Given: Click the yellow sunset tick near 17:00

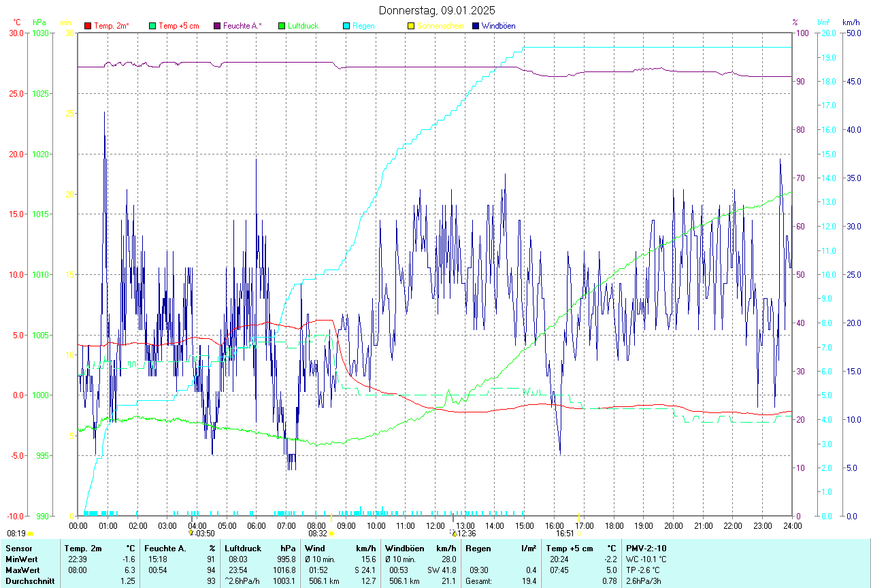Looking at the screenshot, I should 578,517.
